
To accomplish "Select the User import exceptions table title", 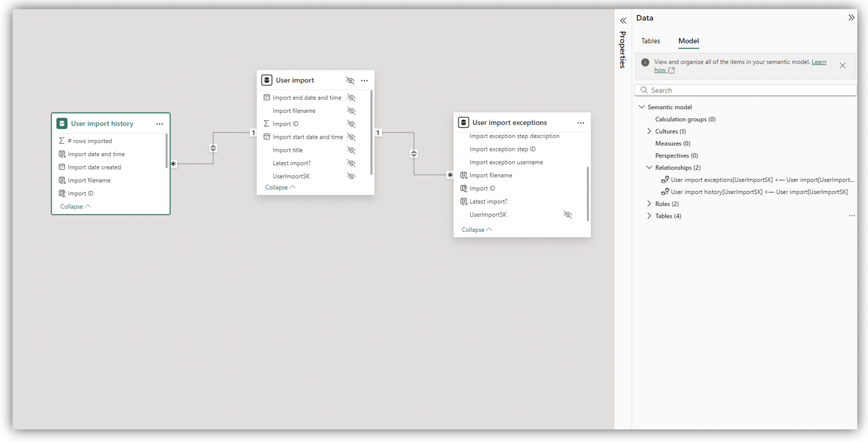I will 510,123.
